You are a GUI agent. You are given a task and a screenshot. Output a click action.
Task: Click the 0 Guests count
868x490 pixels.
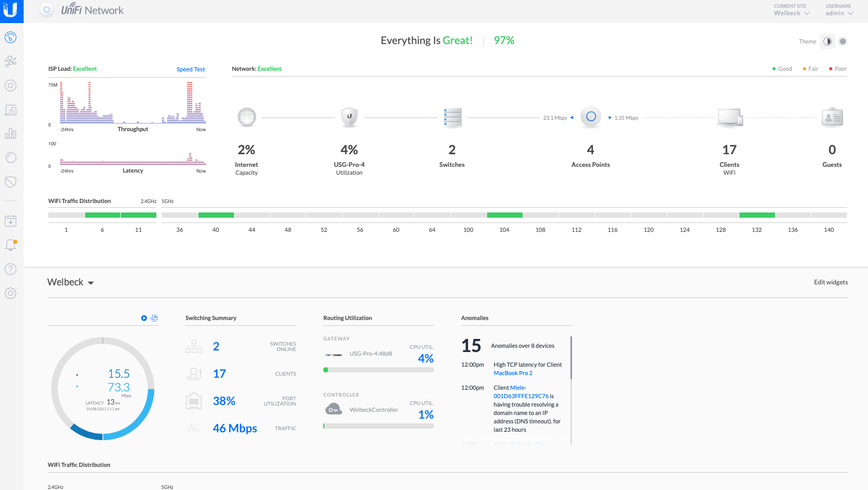[x=832, y=150]
